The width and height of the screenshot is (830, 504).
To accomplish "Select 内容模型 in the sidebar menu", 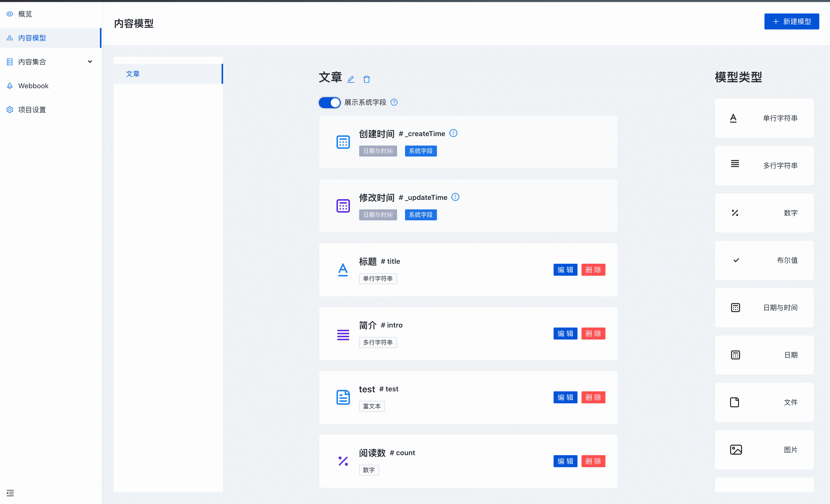I will [51, 38].
